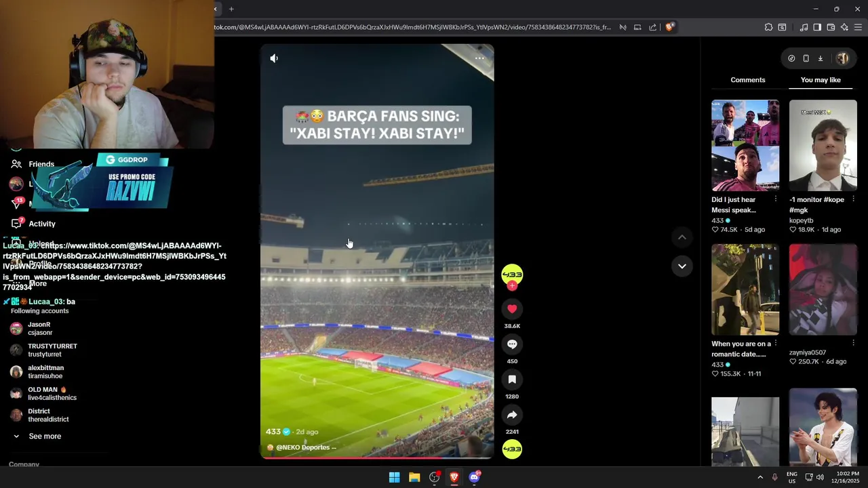Open the -1 monitor #kope video thumbnail
The image size is (868, 488).
pos(823,146)
